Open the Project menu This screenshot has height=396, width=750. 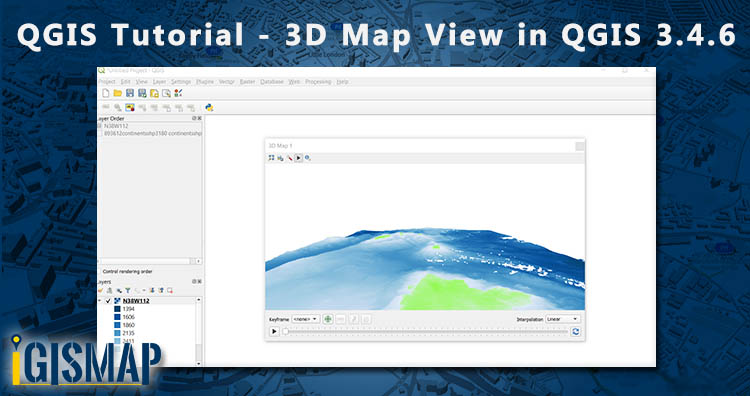point(107,82)
